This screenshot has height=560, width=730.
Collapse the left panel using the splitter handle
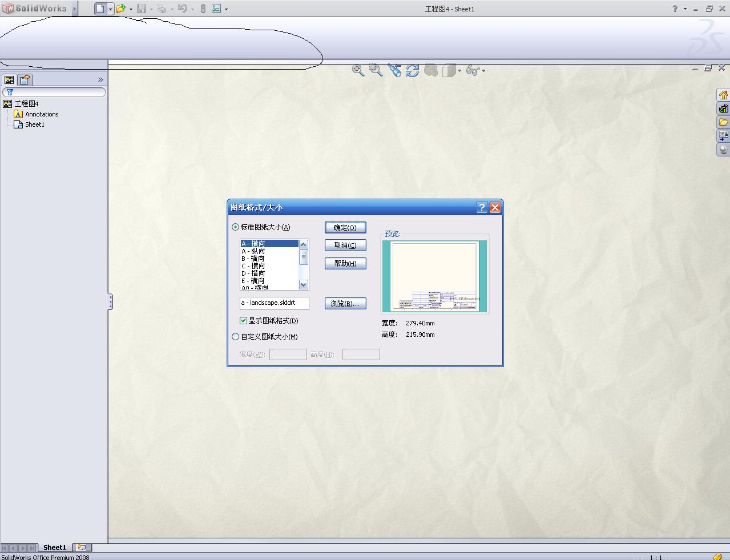pos(110,301)
